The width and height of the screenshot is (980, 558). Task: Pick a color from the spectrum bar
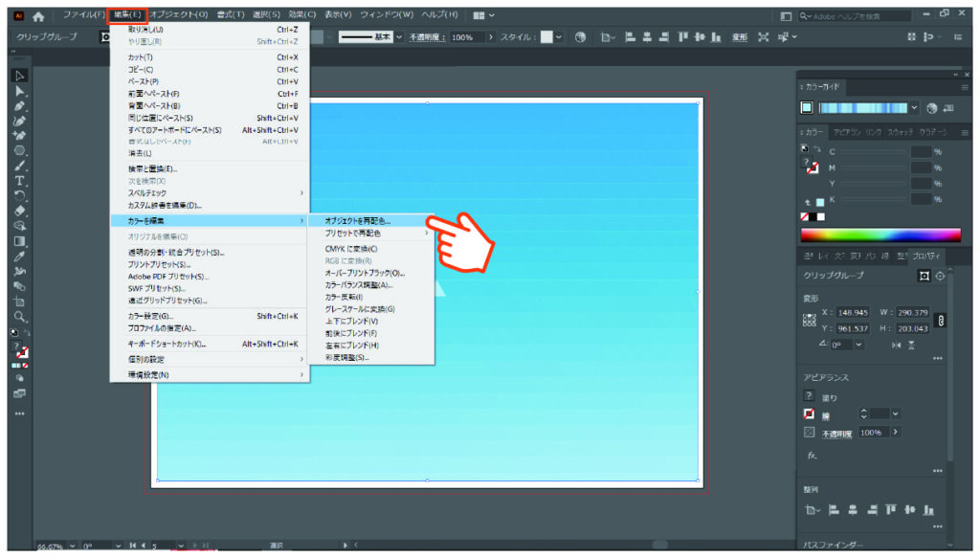[880, 234]
